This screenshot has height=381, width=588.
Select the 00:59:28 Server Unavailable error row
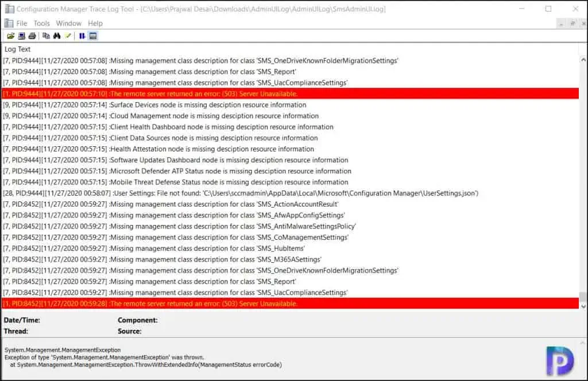pos(291,304)
